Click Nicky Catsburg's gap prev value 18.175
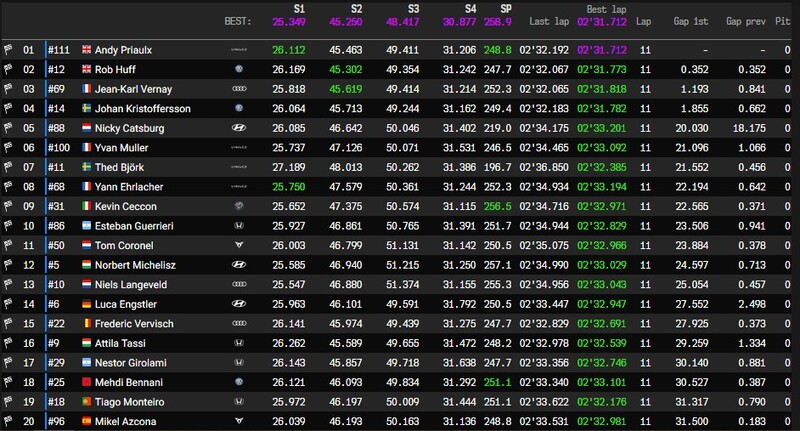Screen dimensions: 800x431 click(x=749, y=128)
